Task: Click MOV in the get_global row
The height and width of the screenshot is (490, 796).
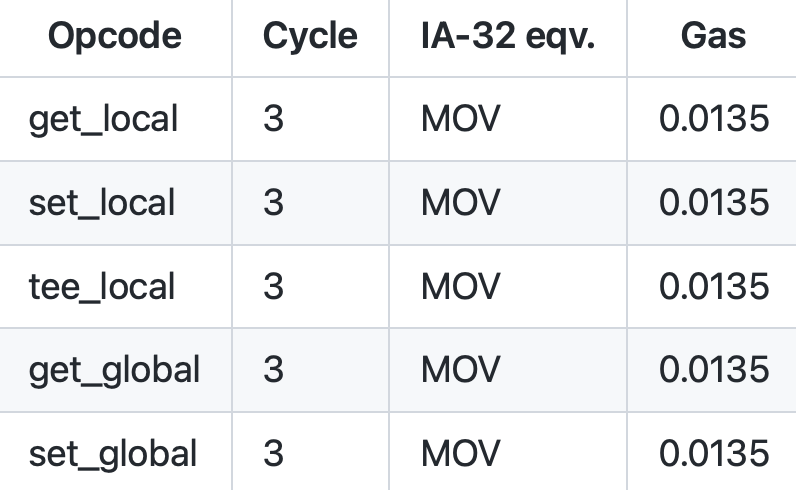Action: coord(460,370)
